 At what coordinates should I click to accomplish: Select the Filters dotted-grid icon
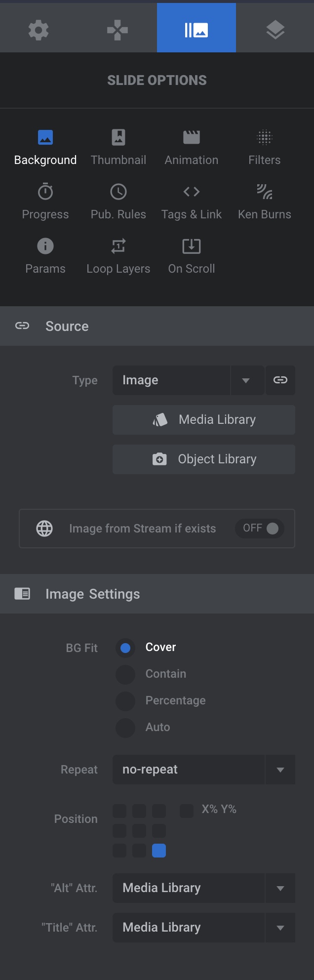[x=265, y=137]
